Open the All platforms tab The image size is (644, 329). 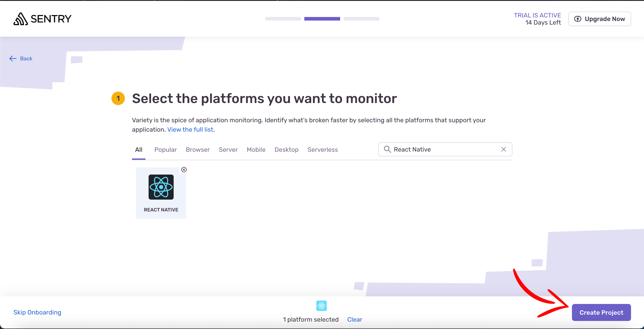tap(139, 150)
